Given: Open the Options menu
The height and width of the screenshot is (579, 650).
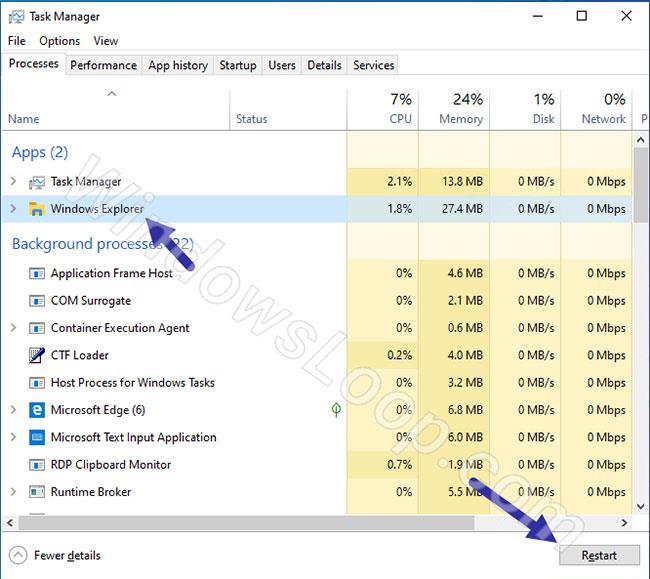Looking at the screenshot, I should tap(59, 41).
